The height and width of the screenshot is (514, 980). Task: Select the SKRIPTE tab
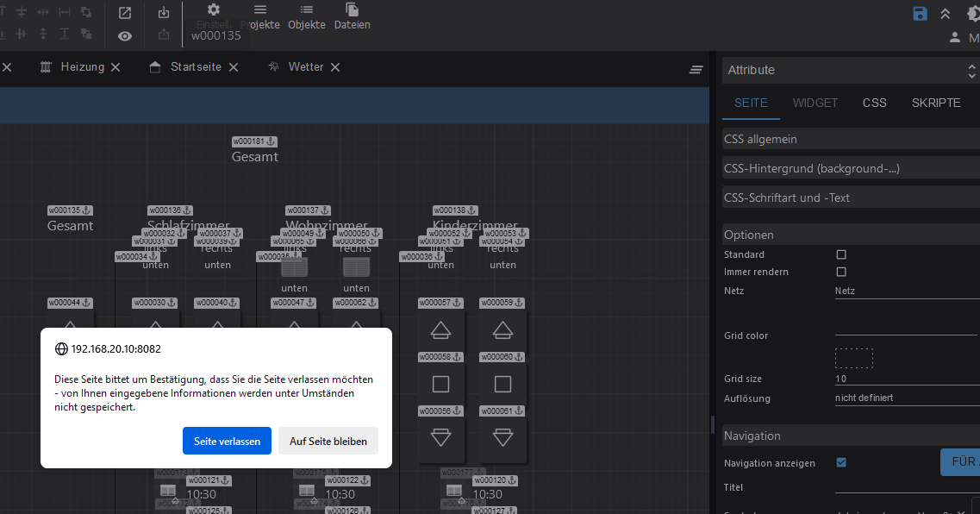[x=935, y=103]
